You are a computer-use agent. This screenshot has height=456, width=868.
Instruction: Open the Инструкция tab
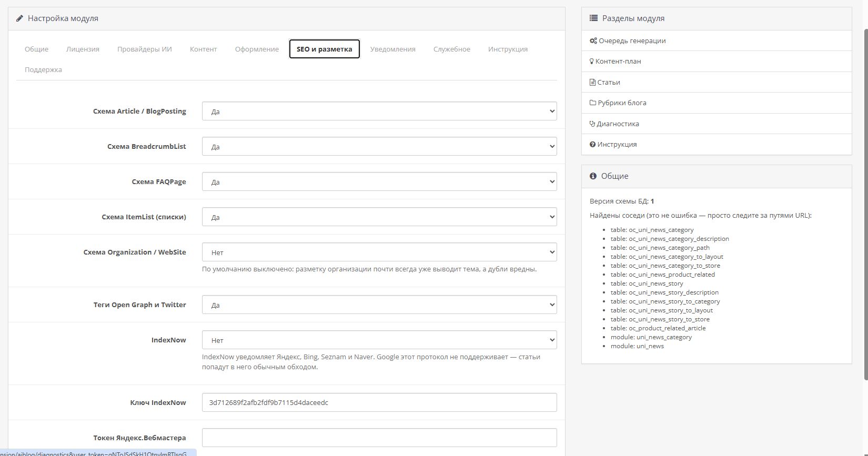point(508,49)
